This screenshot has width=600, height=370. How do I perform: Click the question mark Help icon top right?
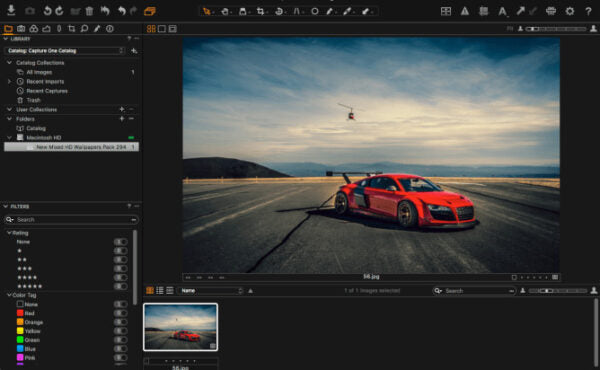point(589,11)
